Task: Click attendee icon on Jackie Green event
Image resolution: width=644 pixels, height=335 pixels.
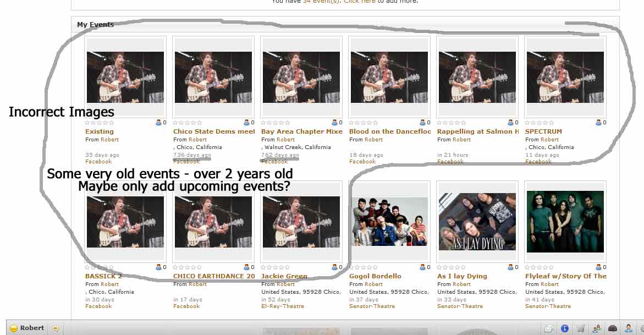Action: pyautogui.click(x=334, y=267)
